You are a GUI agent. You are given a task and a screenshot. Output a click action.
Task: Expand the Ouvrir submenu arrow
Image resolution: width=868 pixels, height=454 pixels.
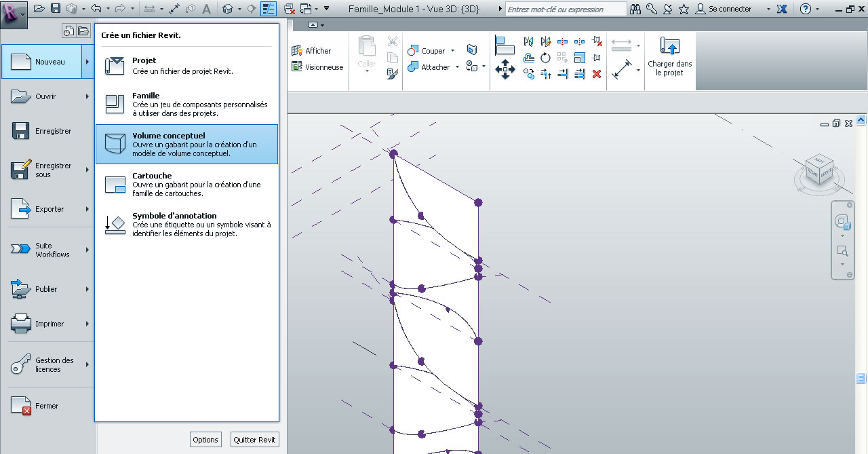(x=87, y=96)
